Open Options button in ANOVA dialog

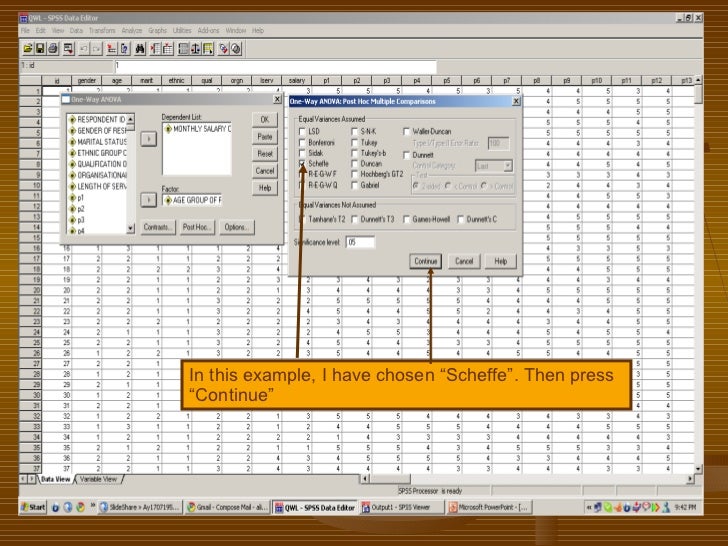pos(237,227)
